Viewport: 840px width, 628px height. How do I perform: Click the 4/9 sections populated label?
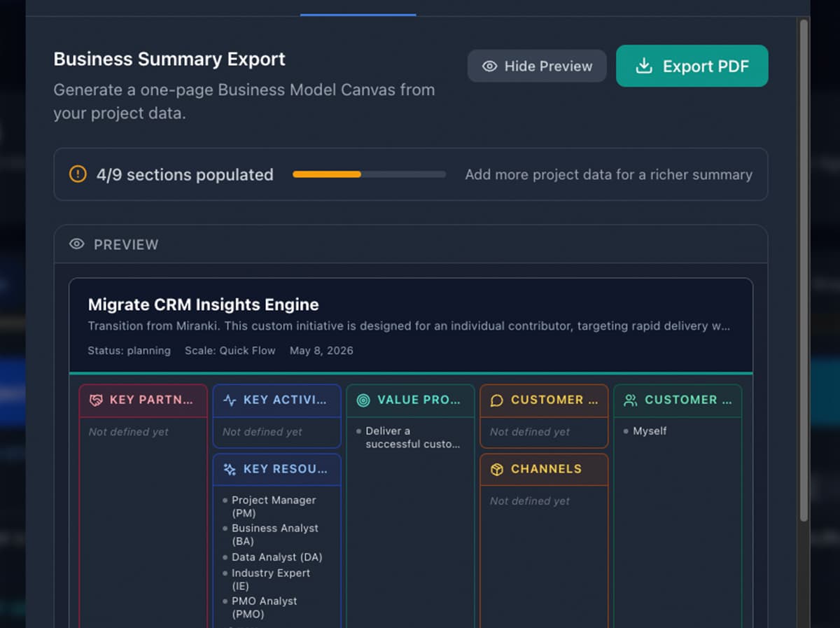coord(185,174)
